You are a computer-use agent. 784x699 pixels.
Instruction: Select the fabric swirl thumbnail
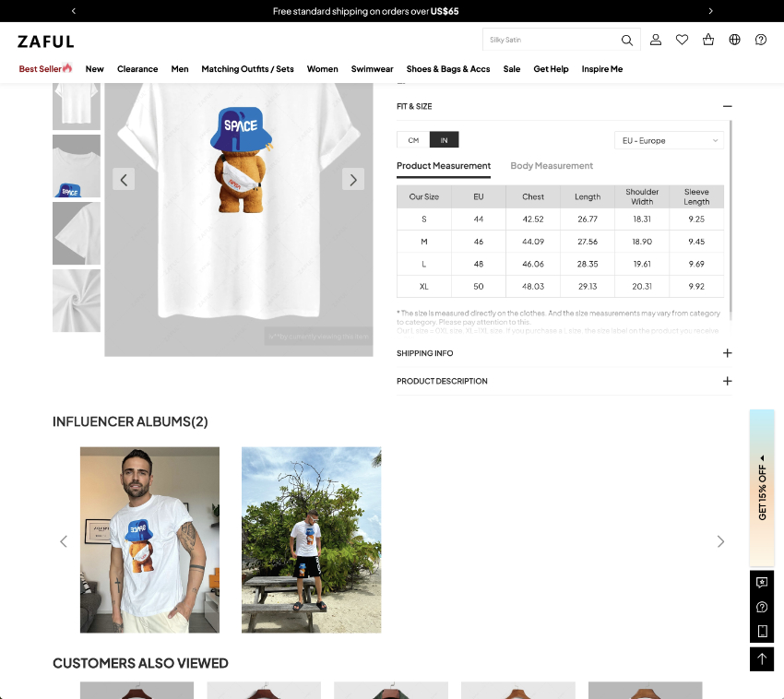pyautogui.click(x=77, y=301)
